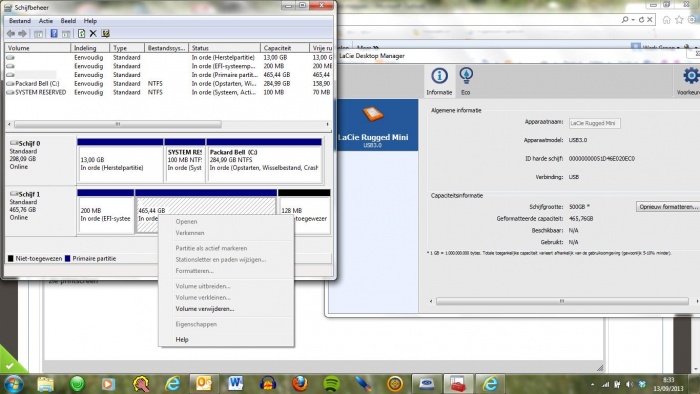Open Firefox from the taskbar
Image resolution: width=700 pixels, height=394 pixels.
click(299, 383)
